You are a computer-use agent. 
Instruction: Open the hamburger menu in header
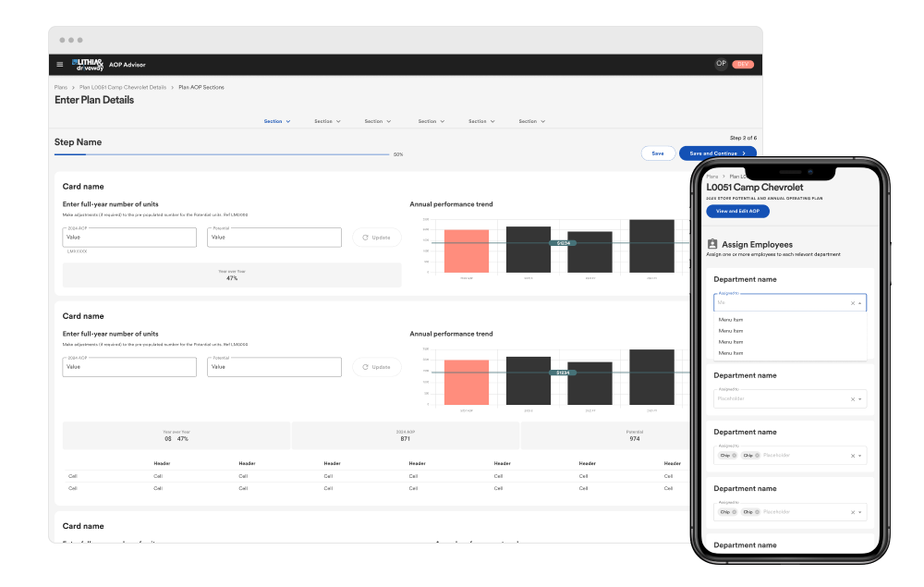(60, 65)
